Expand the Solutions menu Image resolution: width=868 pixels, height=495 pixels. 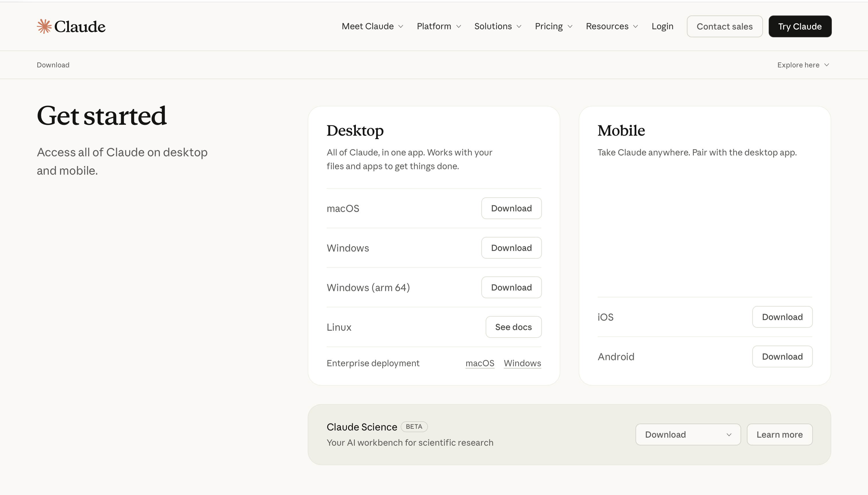(x=497, y=26)
